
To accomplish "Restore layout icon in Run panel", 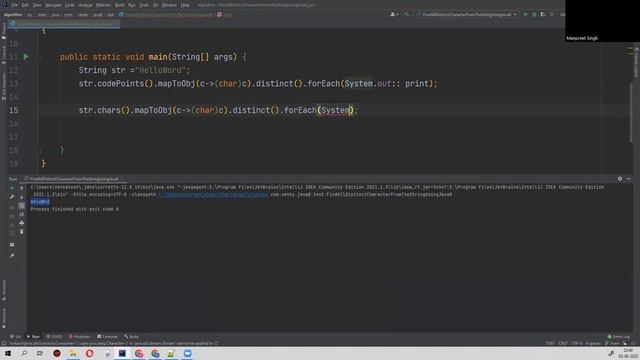I will [x=12, y=244].
